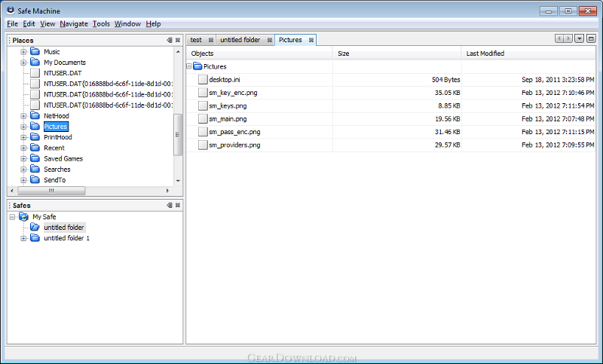Select sm_providers.png in the file list
Viewport: 603px width, 364px height.
234,145
